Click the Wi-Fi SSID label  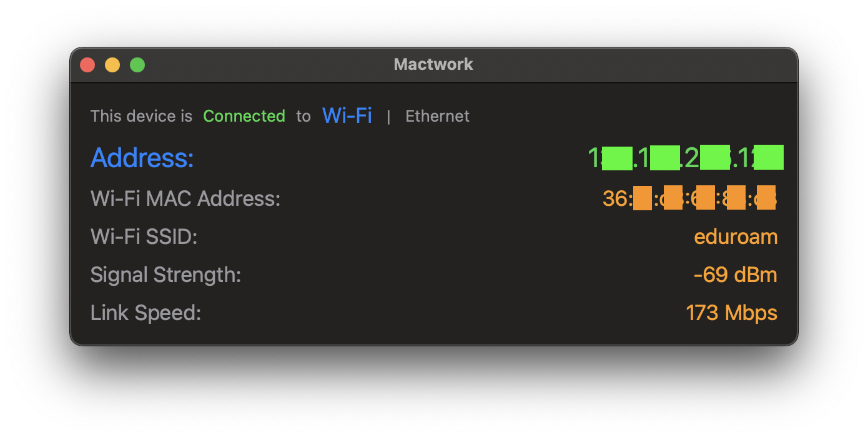144,236
